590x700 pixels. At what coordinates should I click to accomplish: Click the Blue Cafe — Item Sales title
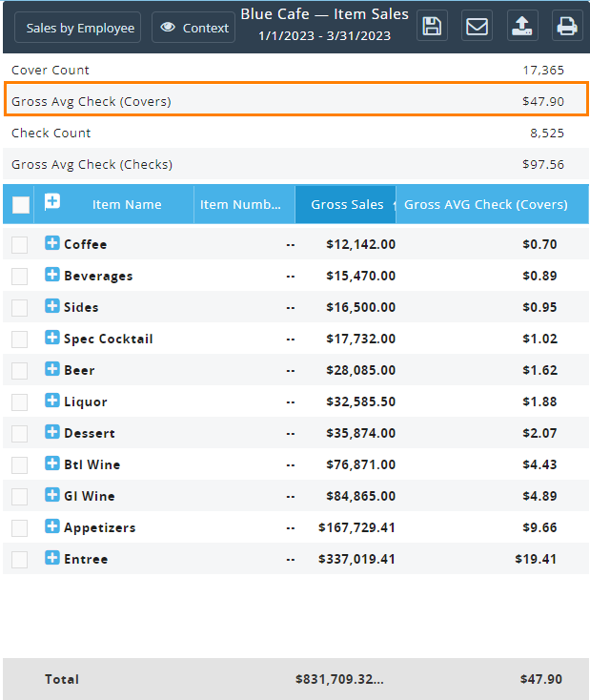coord(324,14)
